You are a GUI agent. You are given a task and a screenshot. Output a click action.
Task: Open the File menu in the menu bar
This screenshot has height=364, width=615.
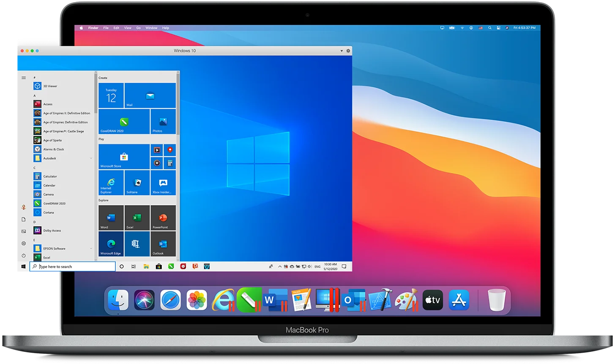click(106, 28)
